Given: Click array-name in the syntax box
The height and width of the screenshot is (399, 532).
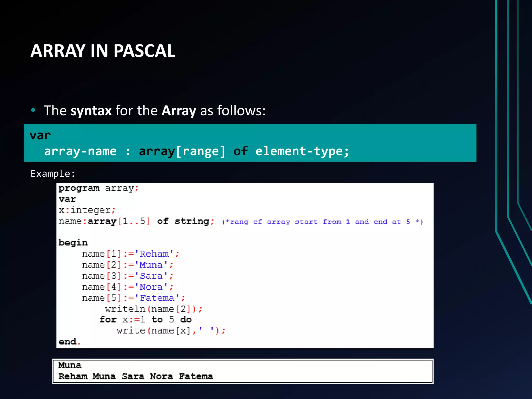Looking at the screenshot, I should (x=80, y=151).
